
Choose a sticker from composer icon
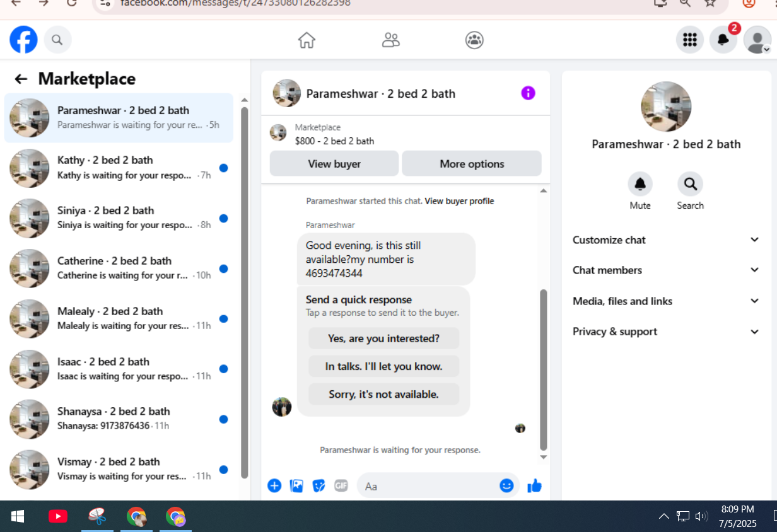tap(319, 485)
